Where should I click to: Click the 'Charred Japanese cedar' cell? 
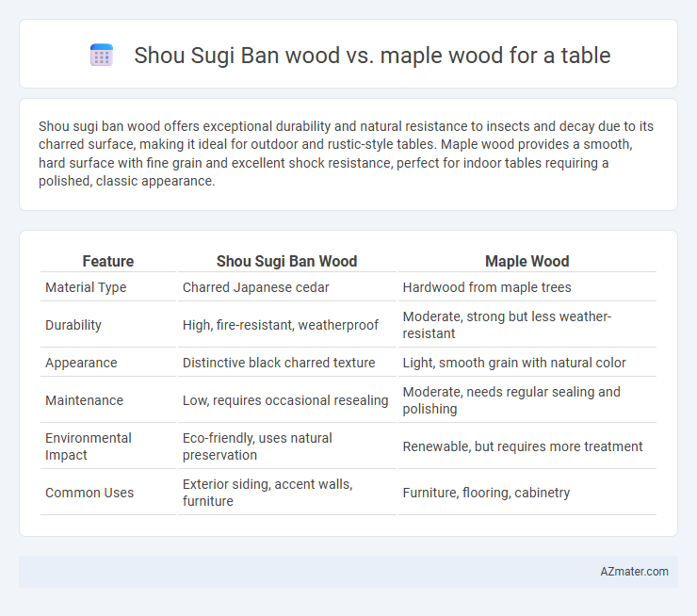(x=255, y=287)
